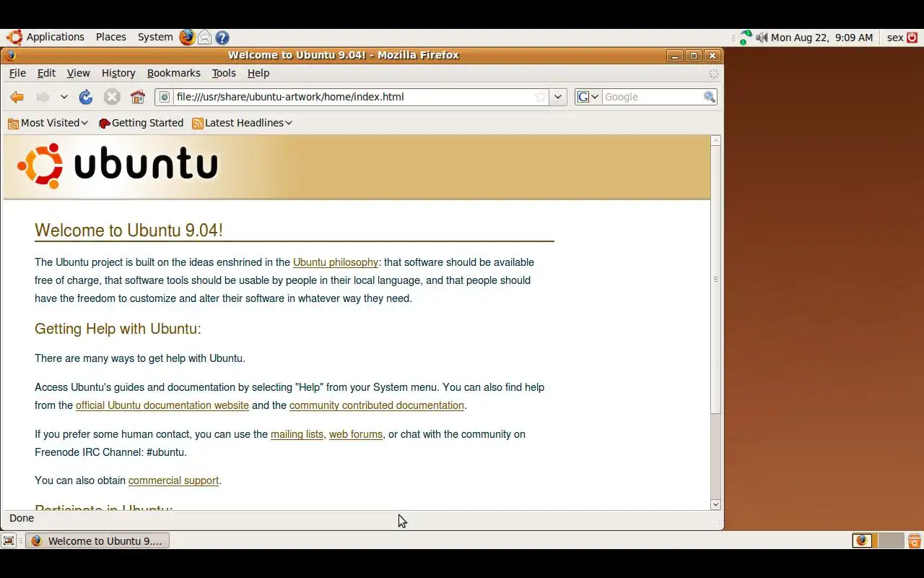Open the commercial support link
924x578 pixels.
tap(173, 480)
